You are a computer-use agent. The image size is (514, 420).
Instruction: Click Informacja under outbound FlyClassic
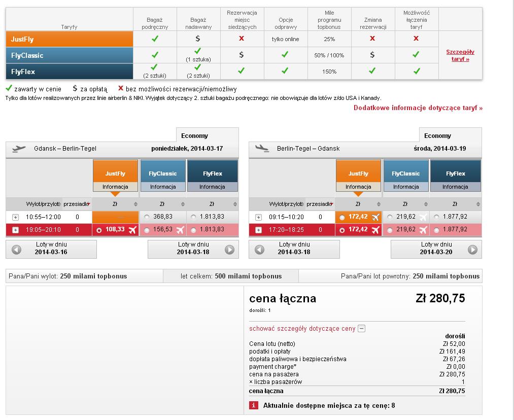coord(163,187)
